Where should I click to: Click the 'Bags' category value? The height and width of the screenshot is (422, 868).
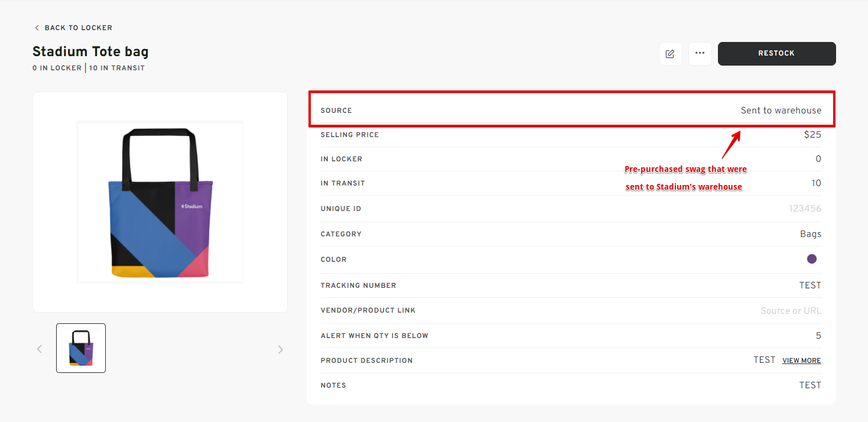(811, 234)
